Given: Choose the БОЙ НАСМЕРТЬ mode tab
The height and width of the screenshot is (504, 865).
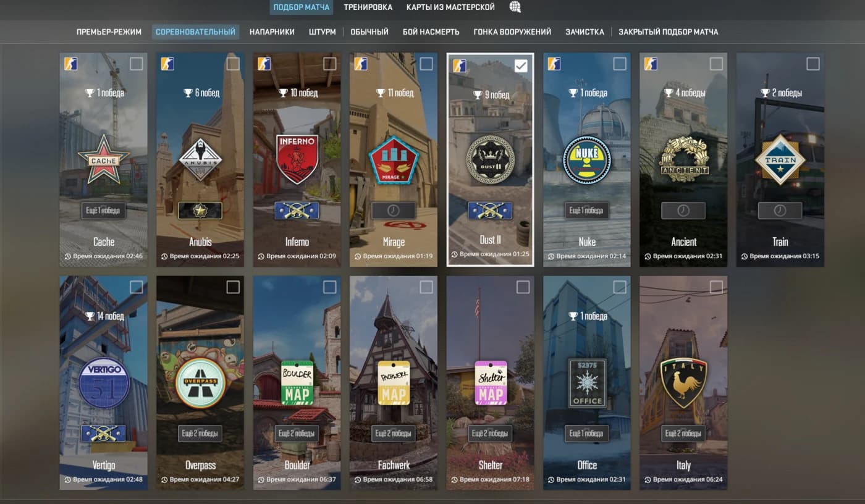Looking at the screenshot, I should tap(431, 31).
